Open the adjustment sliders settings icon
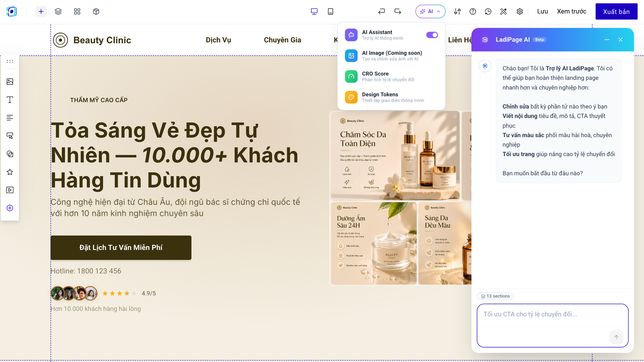The width and height of the screenshot is (644, 362). (457, 11)
